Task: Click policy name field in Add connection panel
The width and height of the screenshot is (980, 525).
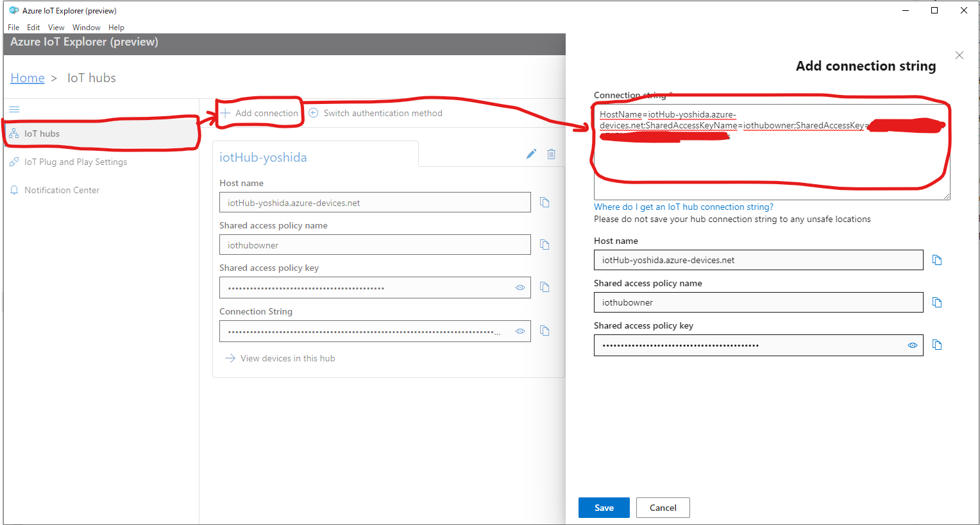Action: tap(759, 302)
